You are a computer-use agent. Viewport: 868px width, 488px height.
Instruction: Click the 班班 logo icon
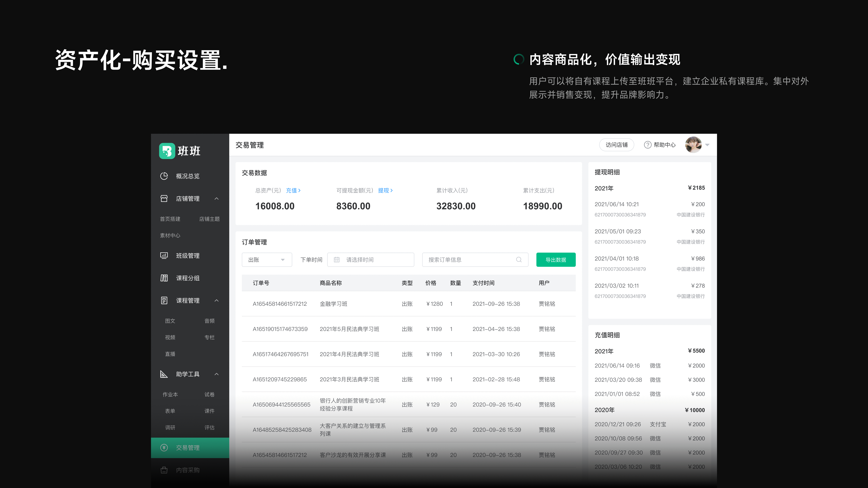[167, 151]
